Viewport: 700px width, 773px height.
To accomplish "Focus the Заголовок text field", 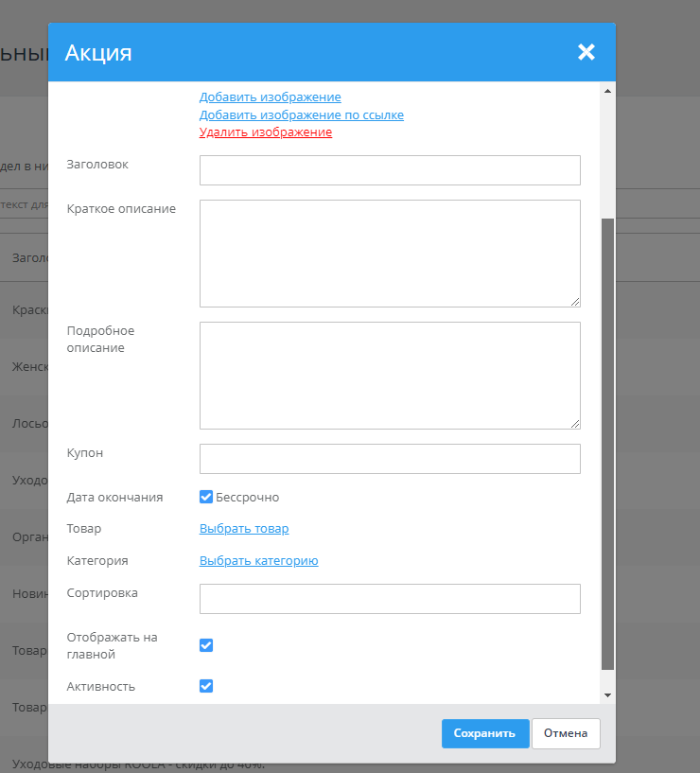I will [x=389, y=170].
